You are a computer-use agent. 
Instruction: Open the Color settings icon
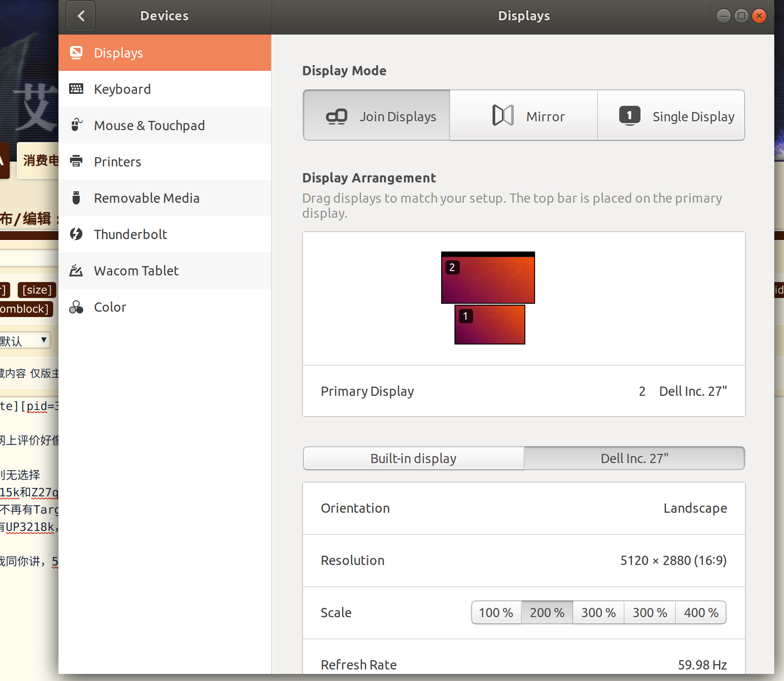76,307
